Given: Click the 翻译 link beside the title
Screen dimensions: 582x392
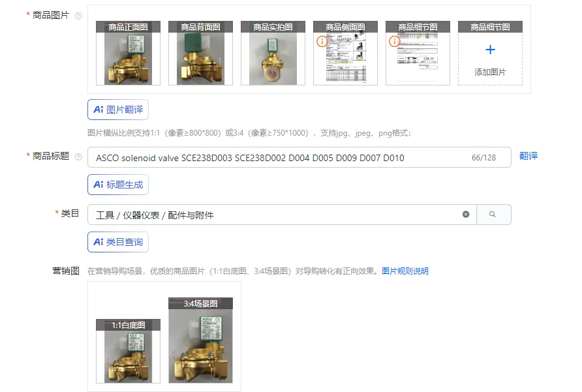Looking at the screenshot, I should (528, 156).
